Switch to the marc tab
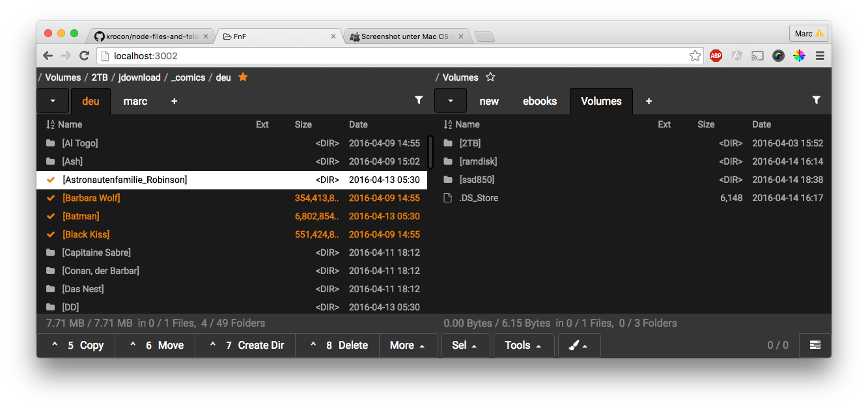868x410 pixels. 135,101
